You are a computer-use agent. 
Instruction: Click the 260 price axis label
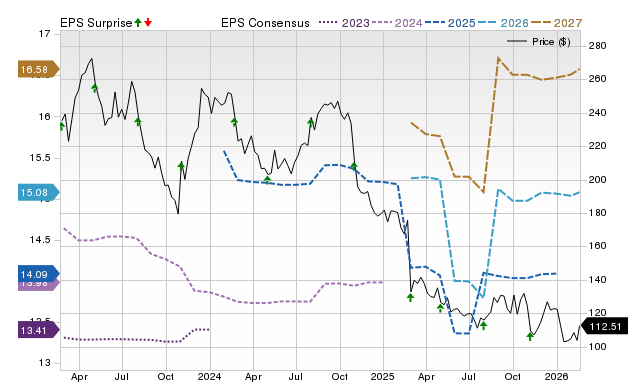coord(598,79)
